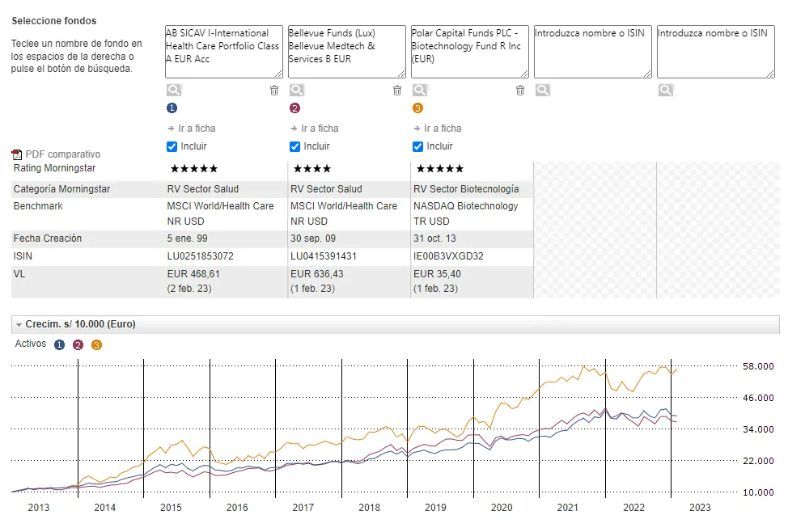Remove the AB SICAV fund with its trash icon
Screen dimensions: 805x532
[274, 91]
